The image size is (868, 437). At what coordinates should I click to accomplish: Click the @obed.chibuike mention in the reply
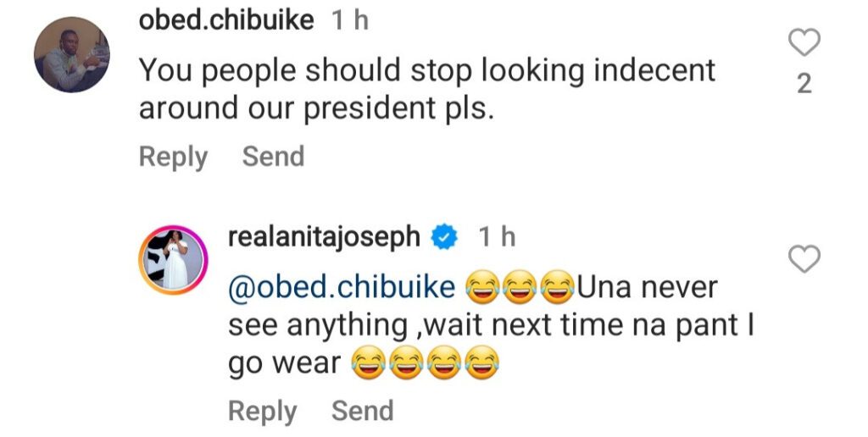[x=342, y=288]
